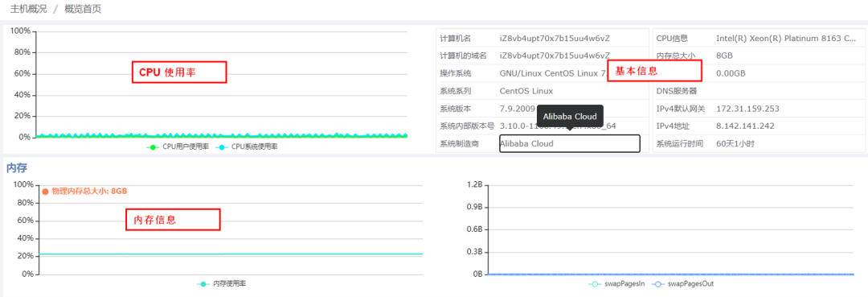This screenshot has width=868, height=297.
Task: Toggle the 内存使用率 legend marker
Action: click(203, 283)
